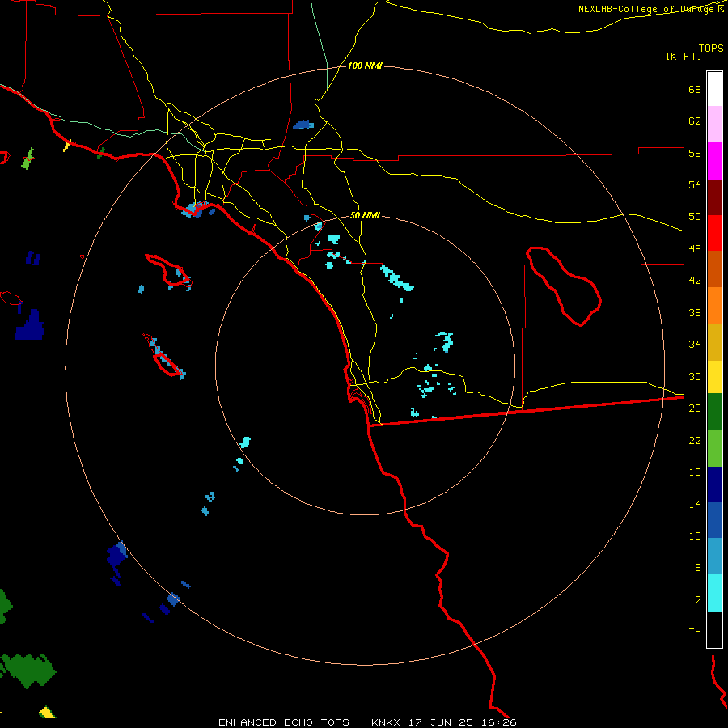Click the 6 value on the scale
The width and height of the screenshot is (728, 728).
(x=697, y=568)
